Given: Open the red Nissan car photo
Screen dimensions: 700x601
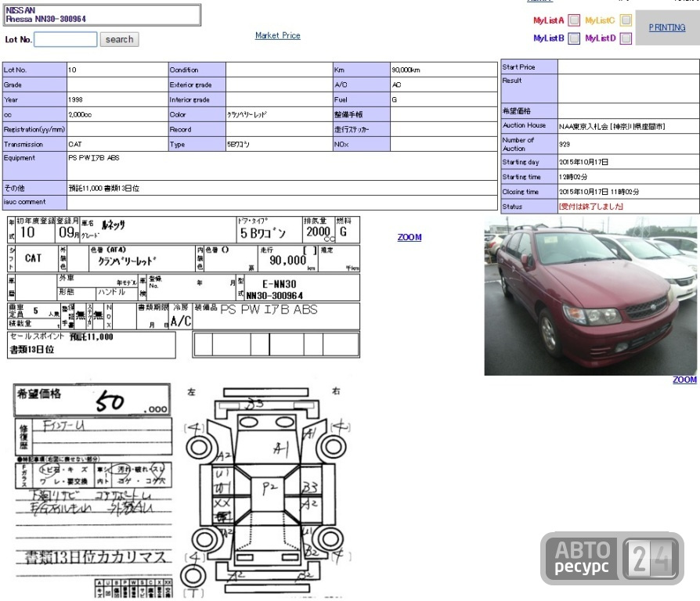Looking at the screenshot, I should pyautogui.click(x=590, y=297).
